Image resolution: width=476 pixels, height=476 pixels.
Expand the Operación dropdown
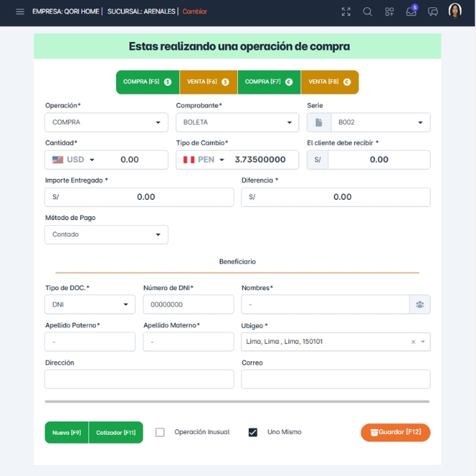[x=106, y=123]
